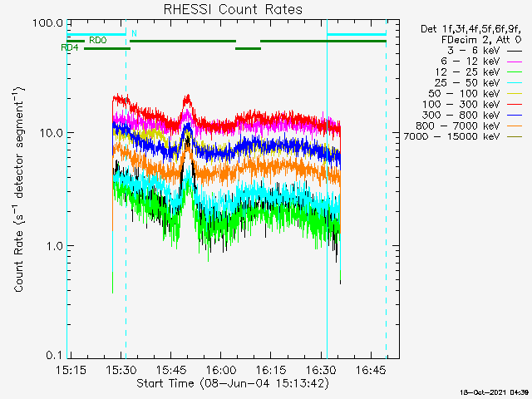Image resolution: width=532 pixels, height=399 pixels.
Task: Click the x-axis tick label "16:15"
Action: click(271, 370)
